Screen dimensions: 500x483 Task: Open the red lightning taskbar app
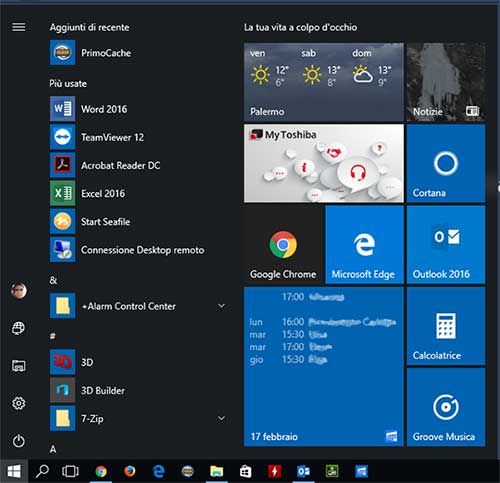pyautogui.click(x=274, y=471)
